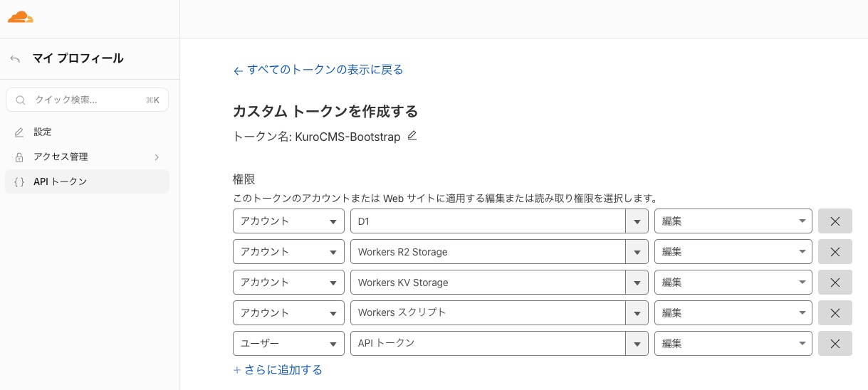Remove the Workers KV Storage row
This screenshot has width=868, height=390.
pos(835,283)
